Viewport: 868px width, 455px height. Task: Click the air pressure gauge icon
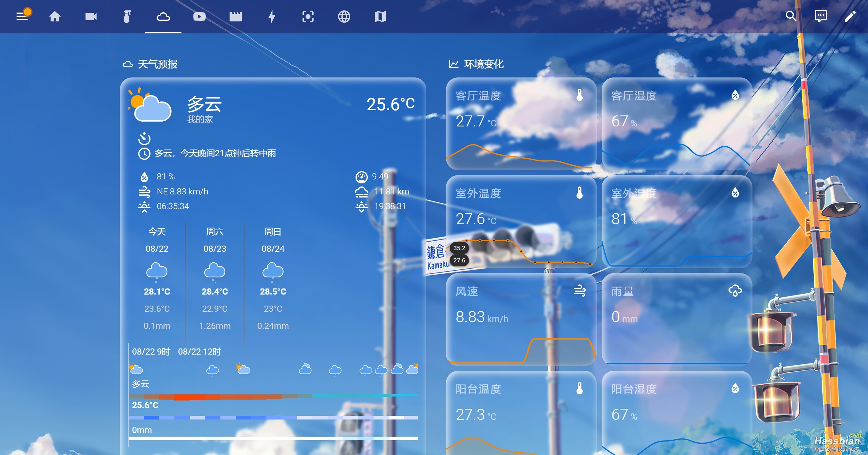361,177
